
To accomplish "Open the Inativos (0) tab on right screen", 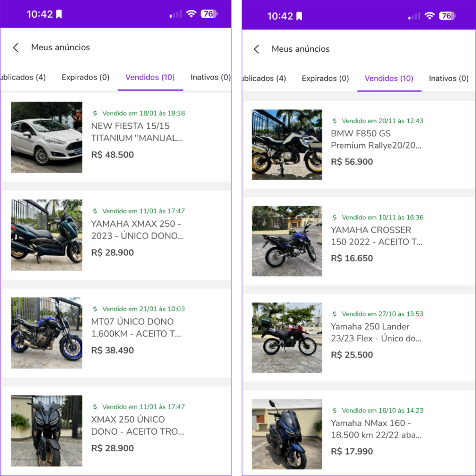I will (x=448, y=79).
